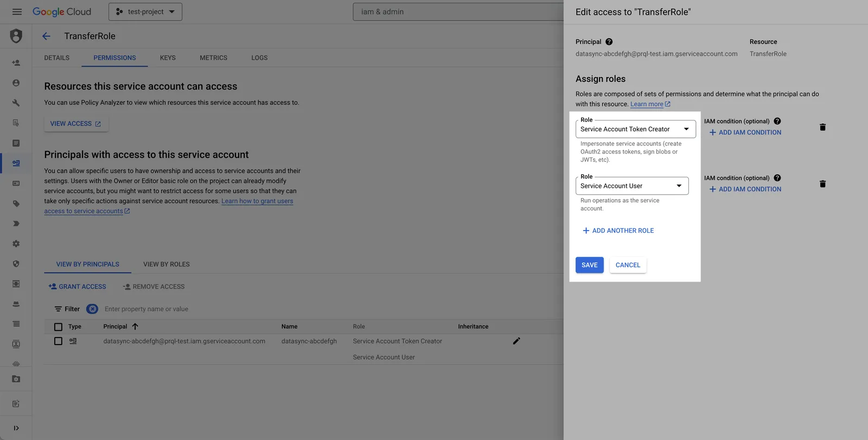Viewport: 868px width, 440px height.
Task: Open the Settings gear sidebar icon
Action: click(x=16, y=244)
